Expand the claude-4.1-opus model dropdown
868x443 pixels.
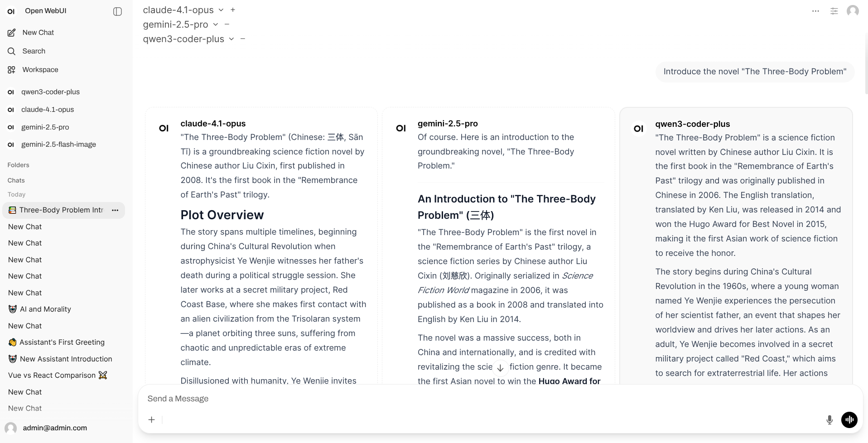click(221, 10)
